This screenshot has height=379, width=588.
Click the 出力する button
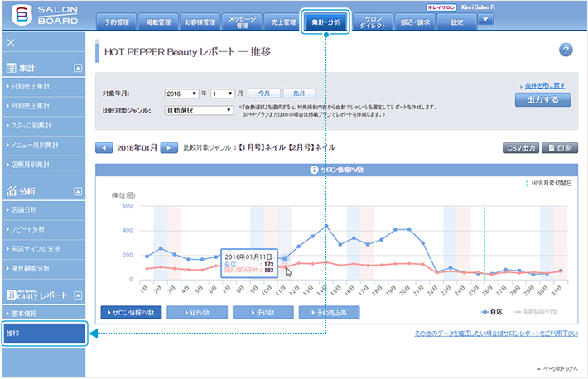(542, 99)
